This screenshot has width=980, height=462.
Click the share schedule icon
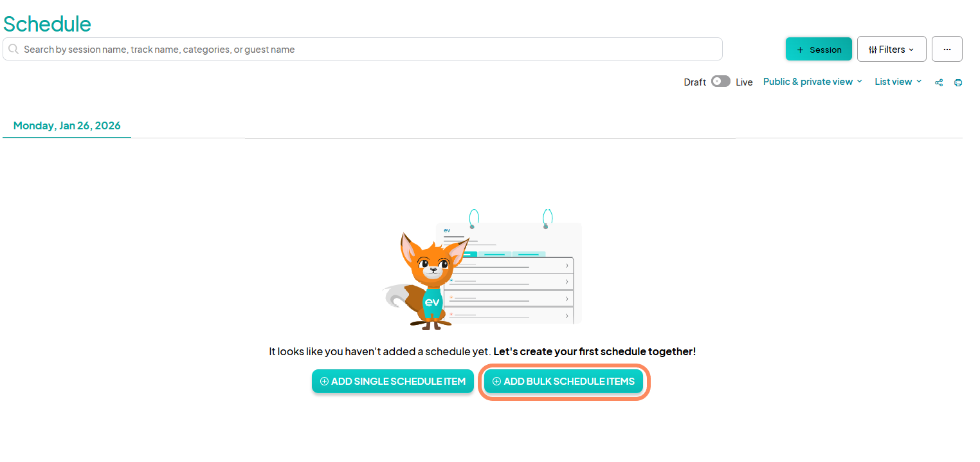(939, 82)
